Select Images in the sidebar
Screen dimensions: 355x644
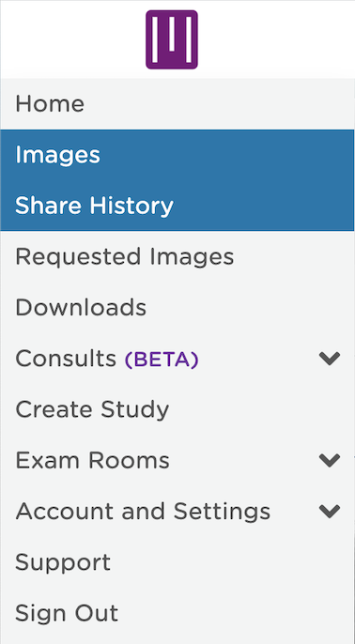[x=57, y=155]
